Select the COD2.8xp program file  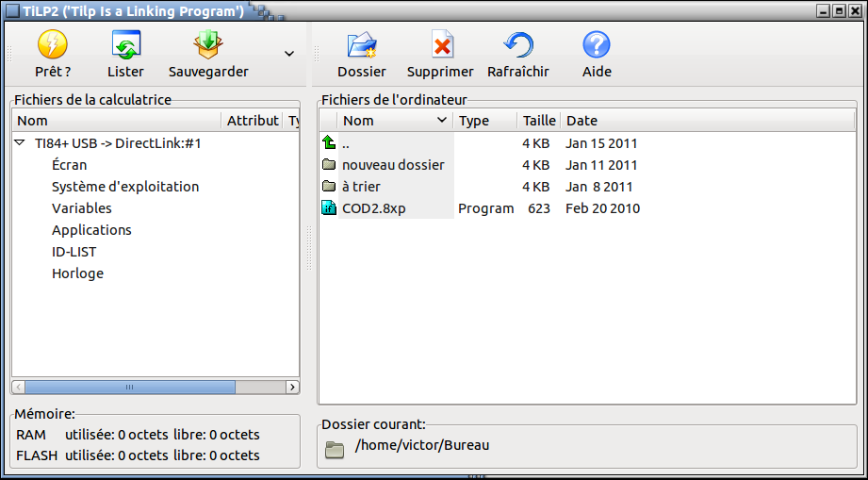point(373,208)
